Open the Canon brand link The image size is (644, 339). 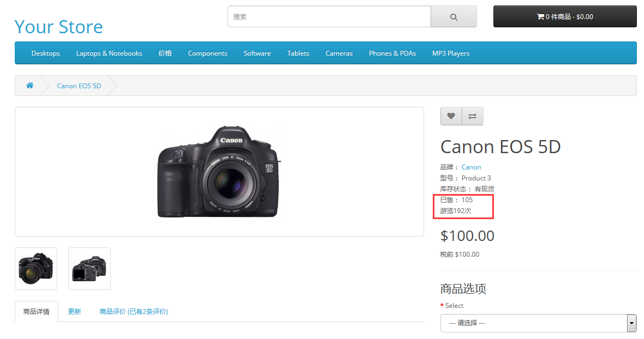pos(471,167)
